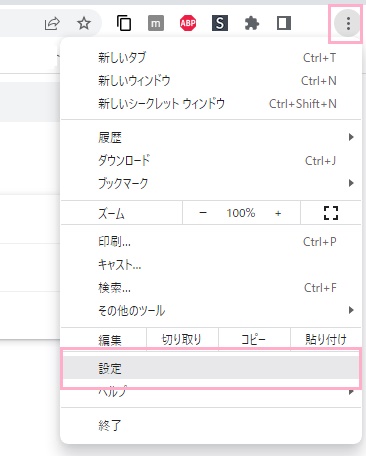Open the Extensions puzzle-piece menu
This screenshot has height=456, width=366.
(x=252, y=23)
